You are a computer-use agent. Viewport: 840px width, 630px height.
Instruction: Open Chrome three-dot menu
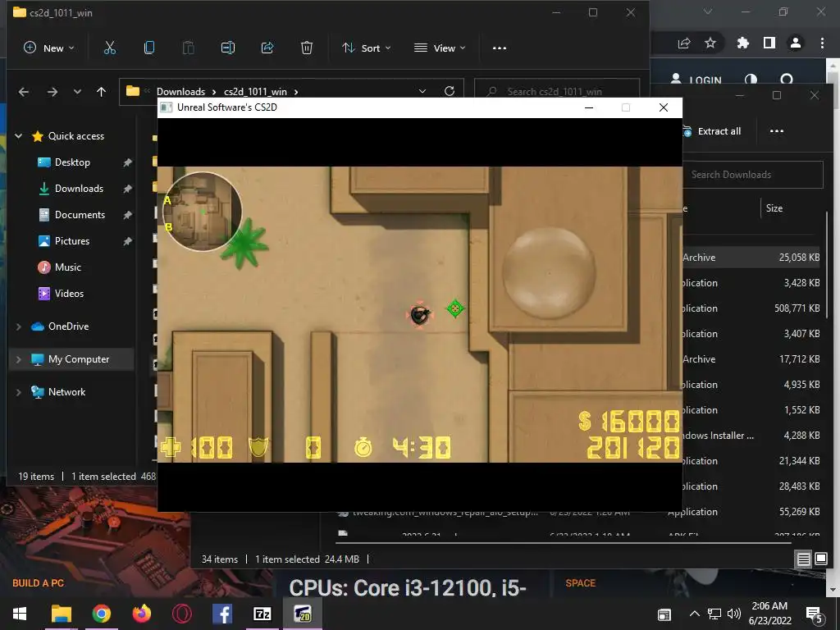822,43
